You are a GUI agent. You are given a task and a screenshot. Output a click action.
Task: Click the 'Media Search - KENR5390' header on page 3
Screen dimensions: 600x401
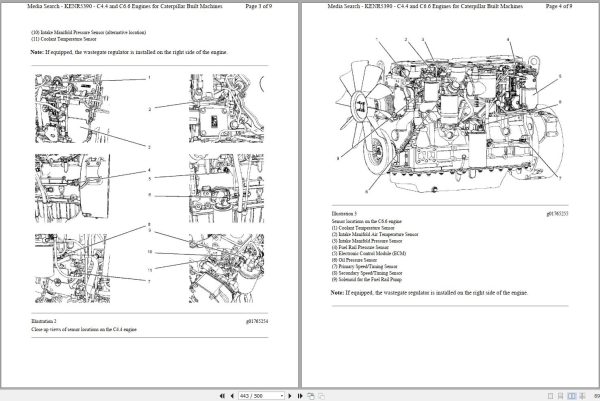point(125,6)
